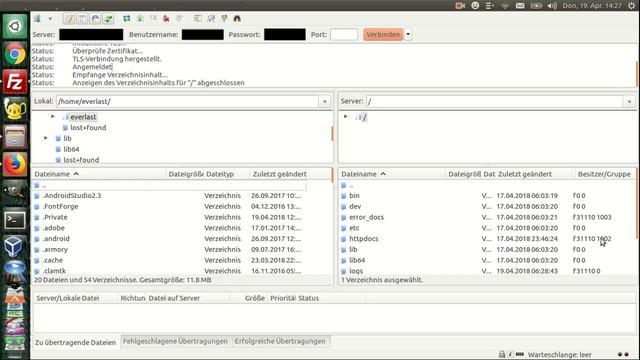Start processing the transfer queue
640x360 pixels.
[x=140, y=19]
